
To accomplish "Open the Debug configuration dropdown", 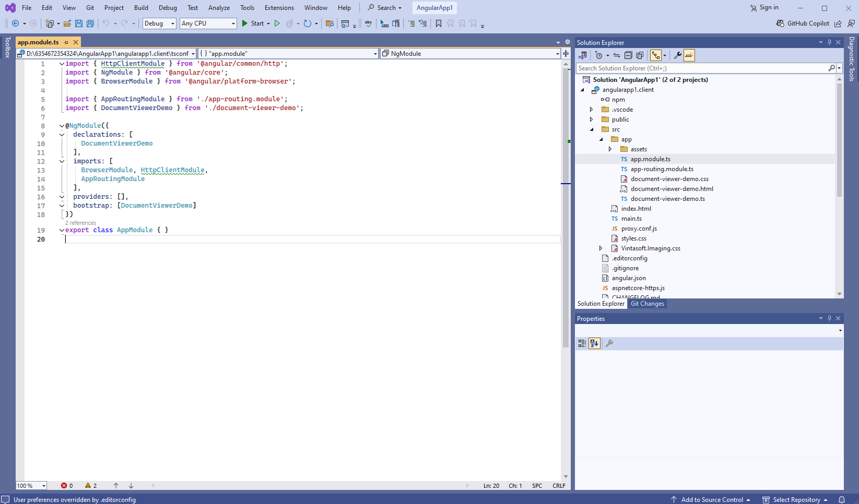I will (x=159, y=23).
